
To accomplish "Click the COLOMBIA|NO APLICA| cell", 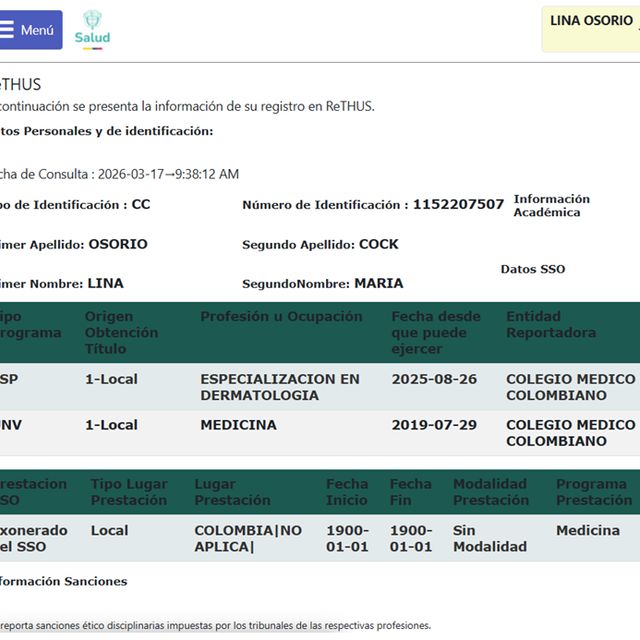I will tap(248, 538).
